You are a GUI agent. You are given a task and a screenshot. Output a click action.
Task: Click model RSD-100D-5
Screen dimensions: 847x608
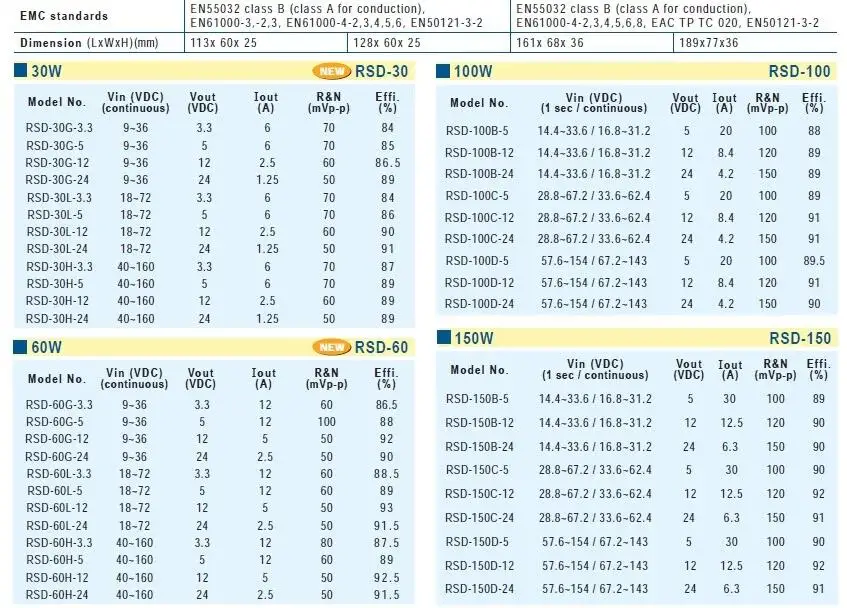(477, 261)
